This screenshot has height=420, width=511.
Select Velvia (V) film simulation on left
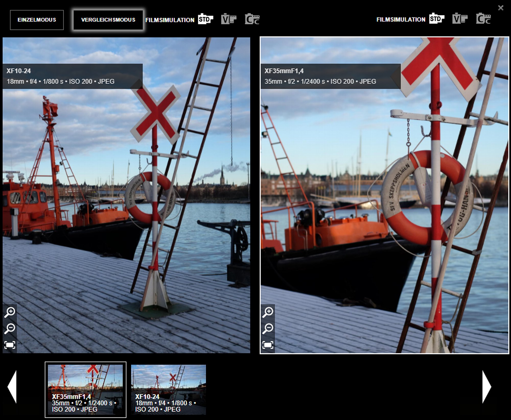pos(228,19)
